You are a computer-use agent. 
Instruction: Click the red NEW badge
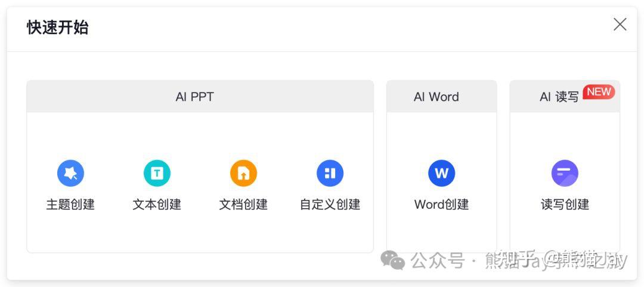(x=599, y=92)
